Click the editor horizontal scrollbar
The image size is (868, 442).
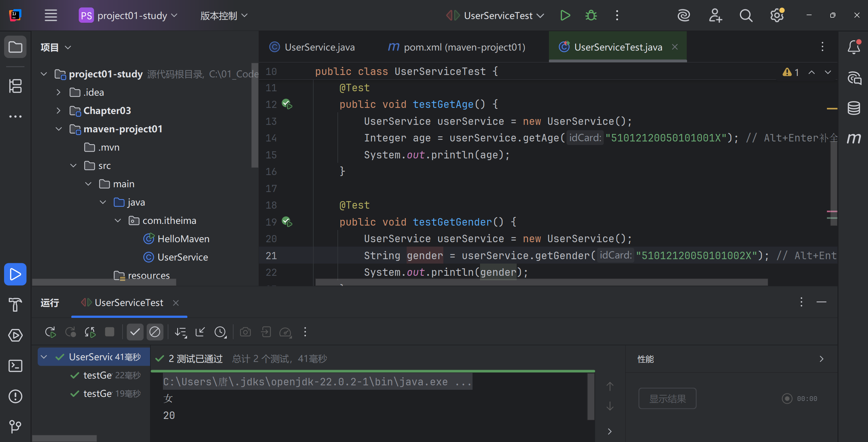pyautogui.click(x=541, y=282)
